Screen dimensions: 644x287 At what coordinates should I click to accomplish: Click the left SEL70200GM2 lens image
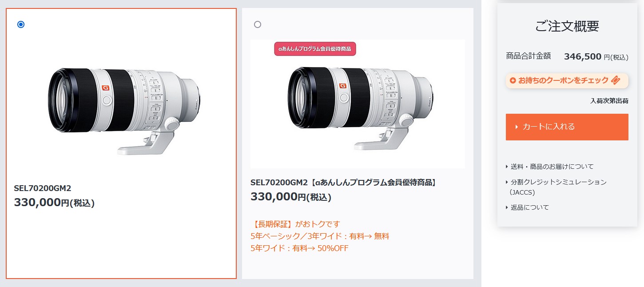[125, 109]
